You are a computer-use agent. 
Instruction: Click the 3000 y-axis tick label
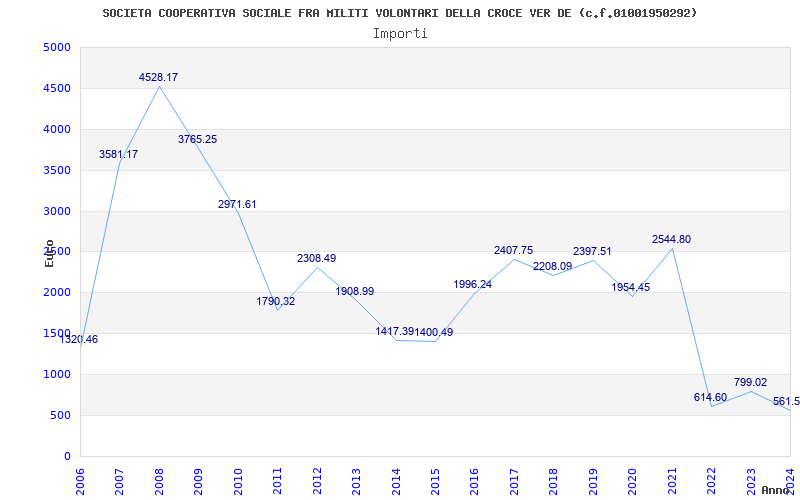tap(57, 211)
